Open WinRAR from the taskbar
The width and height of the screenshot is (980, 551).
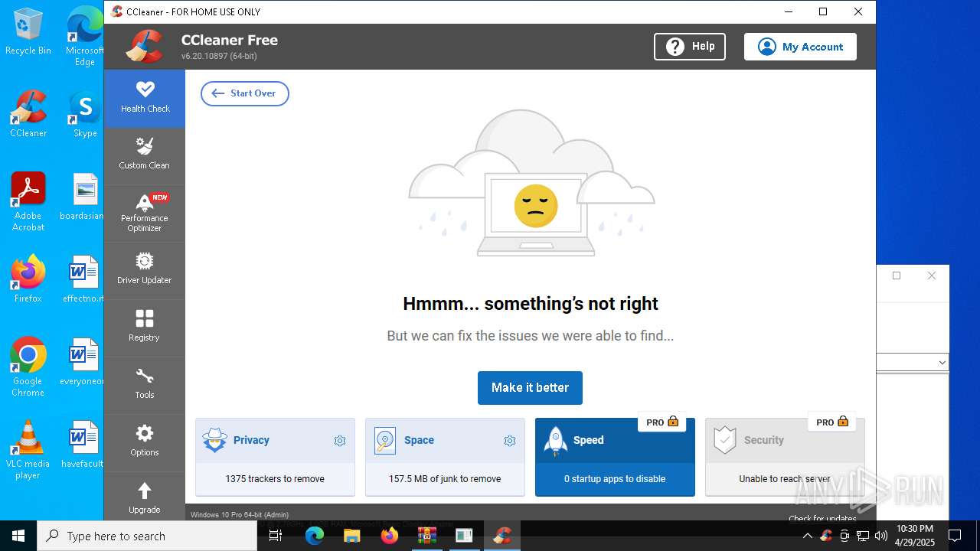pyautogui.click(x=427, y=536)
